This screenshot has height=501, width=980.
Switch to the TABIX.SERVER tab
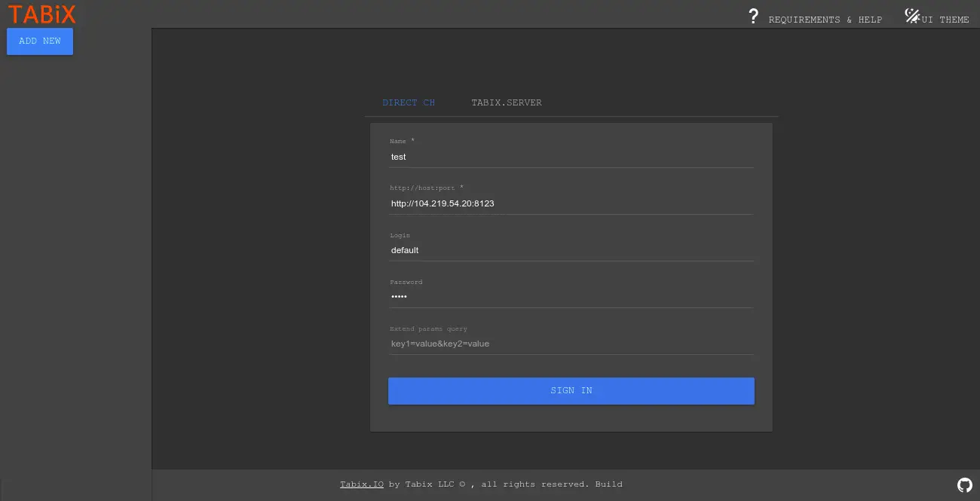point(507,102)
